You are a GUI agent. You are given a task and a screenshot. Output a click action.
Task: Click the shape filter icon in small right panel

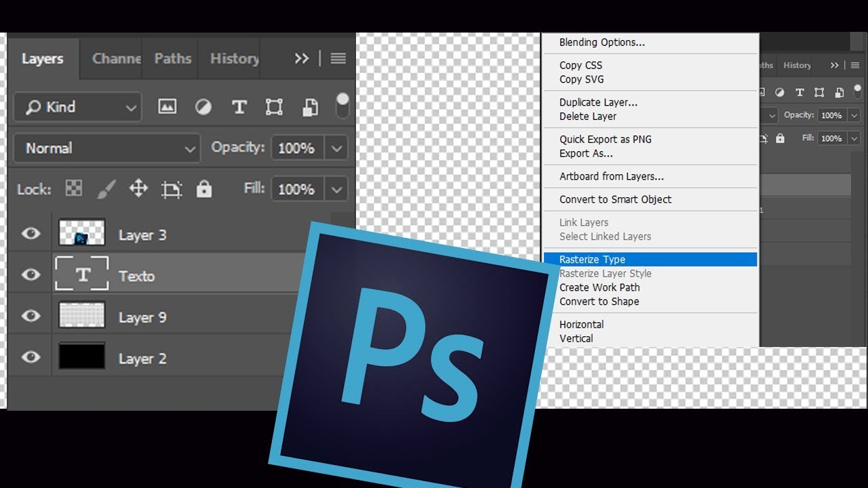tap(820, 92)
